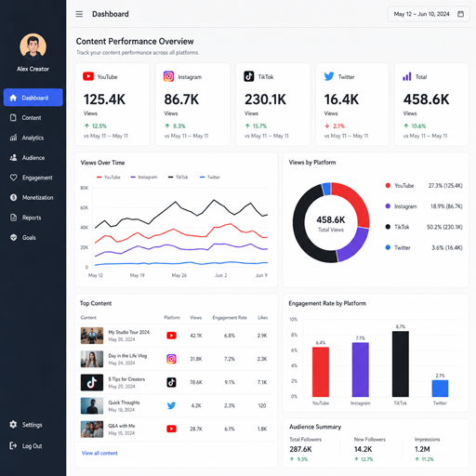Click the 287.6K Total Followers value

click(300, 449)
